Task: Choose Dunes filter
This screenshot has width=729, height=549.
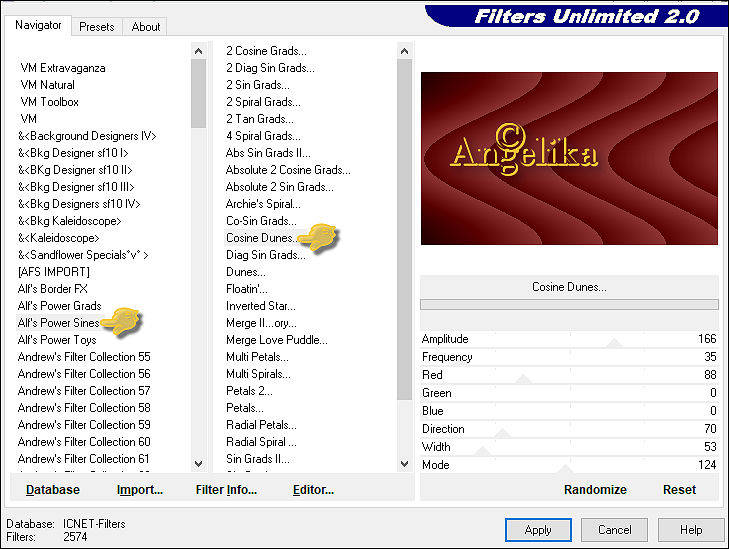Action: pyautogui.click(x=245, y=272)
